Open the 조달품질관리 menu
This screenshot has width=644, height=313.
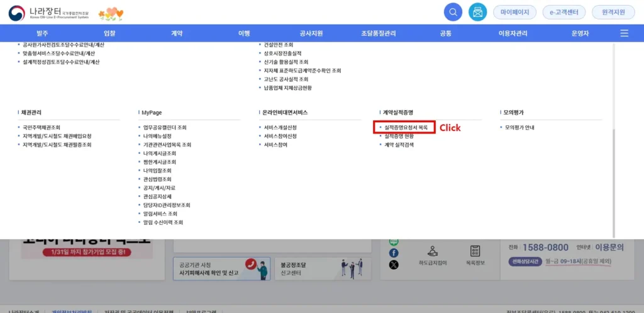click(379, 33)
